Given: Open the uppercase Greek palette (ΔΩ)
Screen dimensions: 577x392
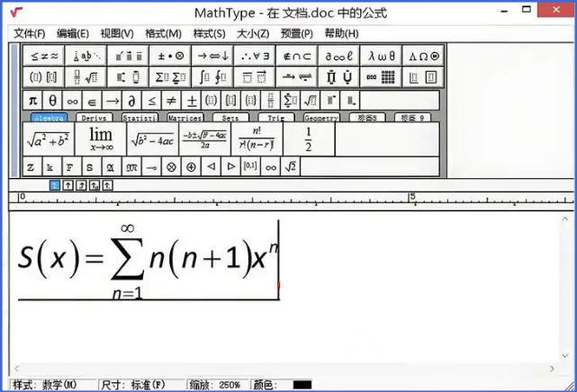Looking at the screenshot, I should coord(424,56).
